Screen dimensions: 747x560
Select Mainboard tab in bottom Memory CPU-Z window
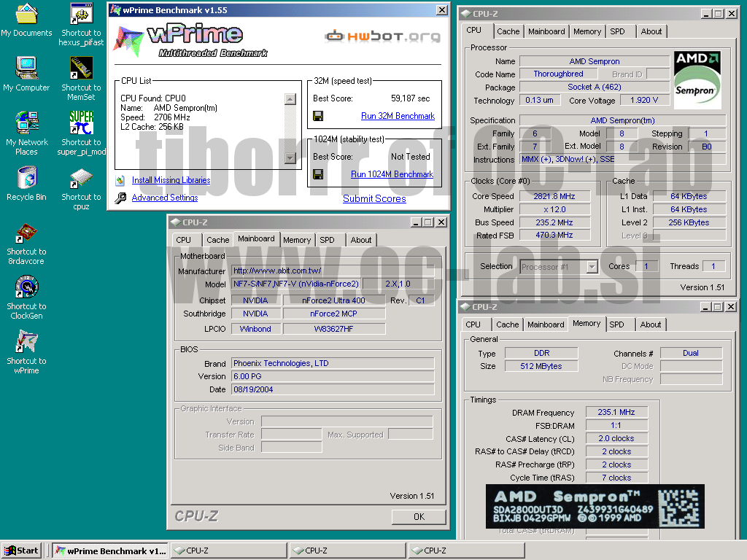(546, 324)
